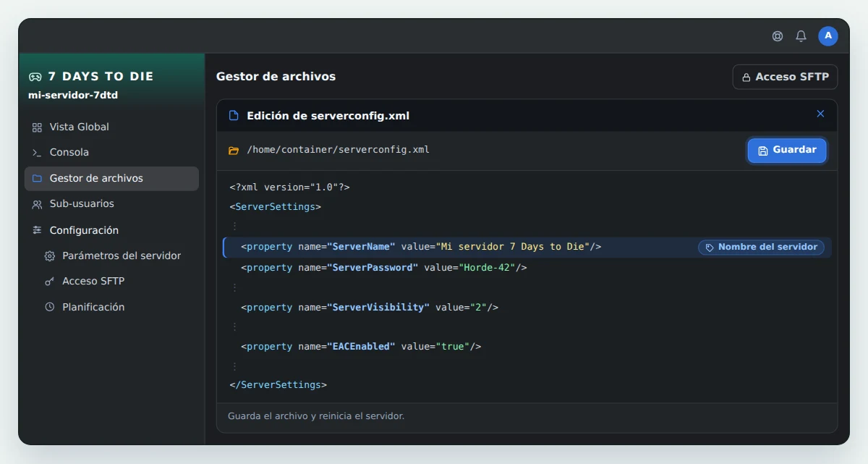
Task: Click the note "Guarda el archivo y reinicia el servidor."
Action: click(x=316, y=416)
